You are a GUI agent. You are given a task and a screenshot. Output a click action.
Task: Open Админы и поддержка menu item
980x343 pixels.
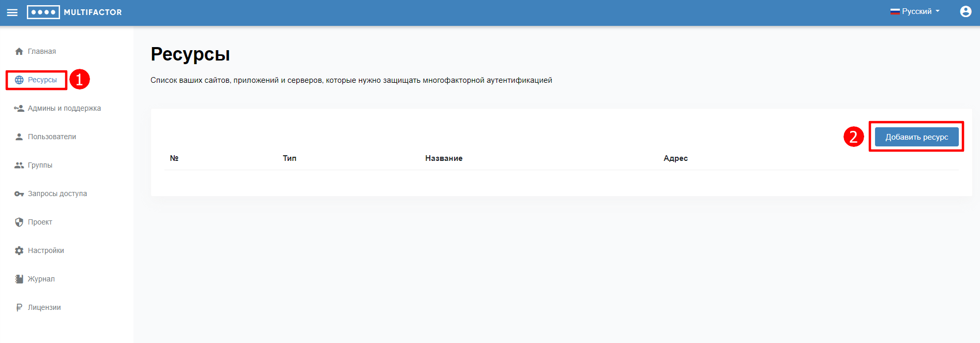[64, 108]
